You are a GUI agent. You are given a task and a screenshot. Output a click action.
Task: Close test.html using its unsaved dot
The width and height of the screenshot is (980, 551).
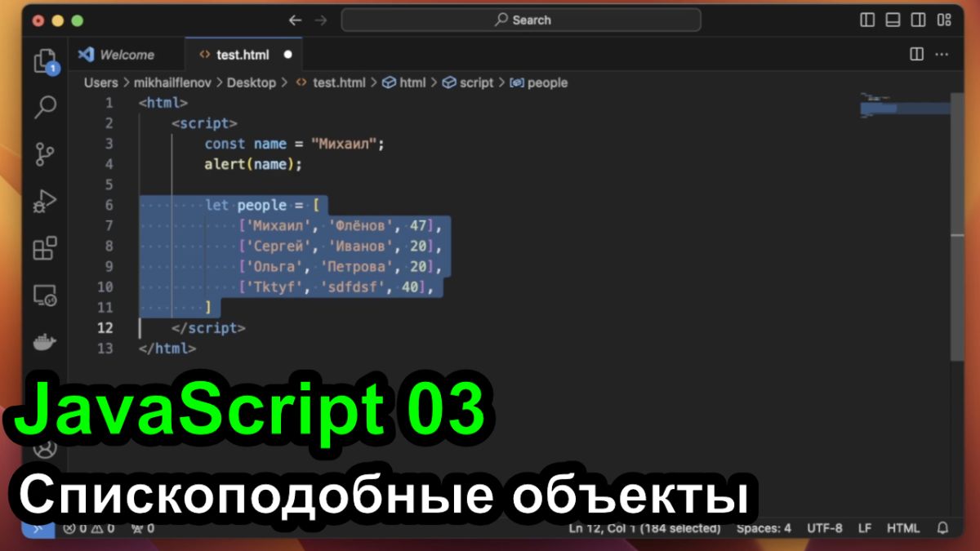pos(287,56)
